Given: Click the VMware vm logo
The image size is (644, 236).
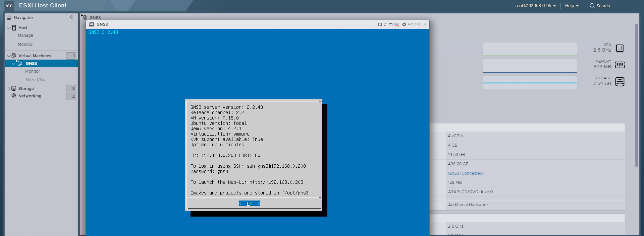Looking at the screenshot, I should 9,5.
